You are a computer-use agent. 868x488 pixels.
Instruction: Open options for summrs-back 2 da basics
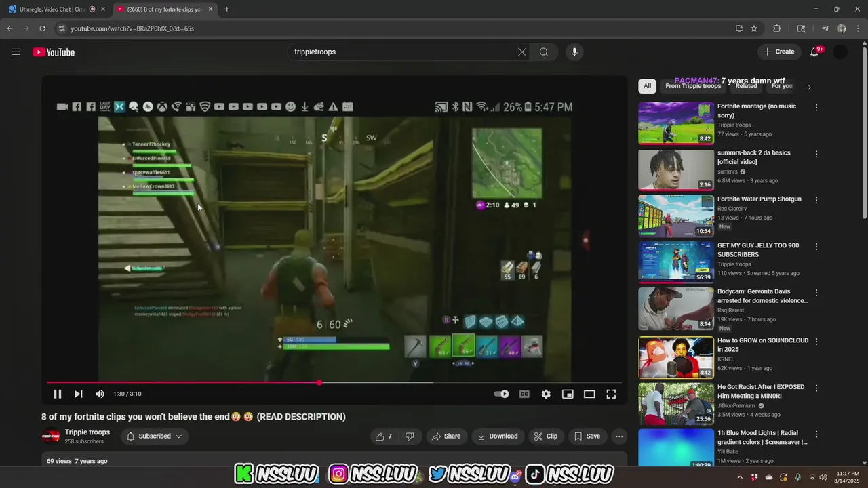816,154
